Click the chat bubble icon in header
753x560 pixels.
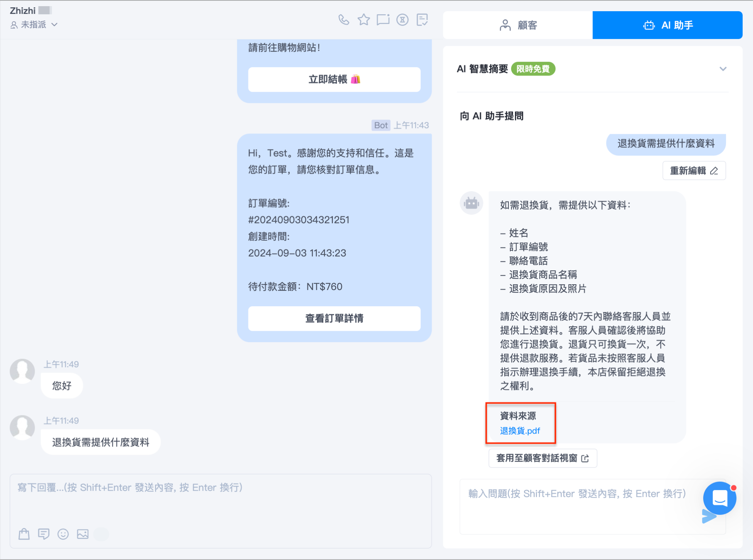coord(383,20)
